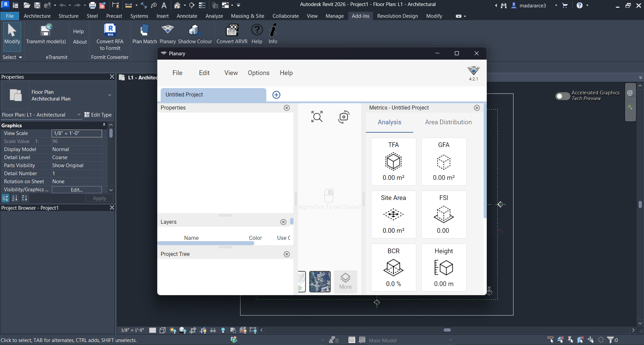644x345 pixels.
Task: Toggle Select Pinned Elements in status bar
Action: (x=571, y=340)
